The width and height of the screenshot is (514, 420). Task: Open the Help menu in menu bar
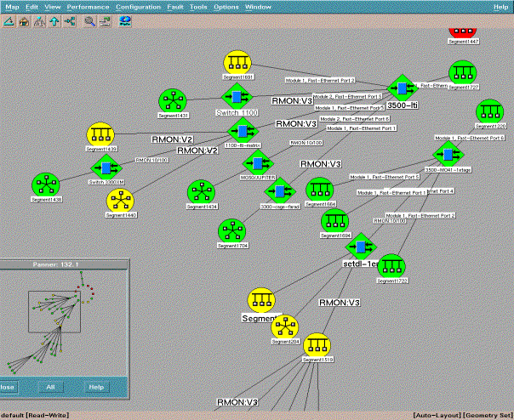501,7
